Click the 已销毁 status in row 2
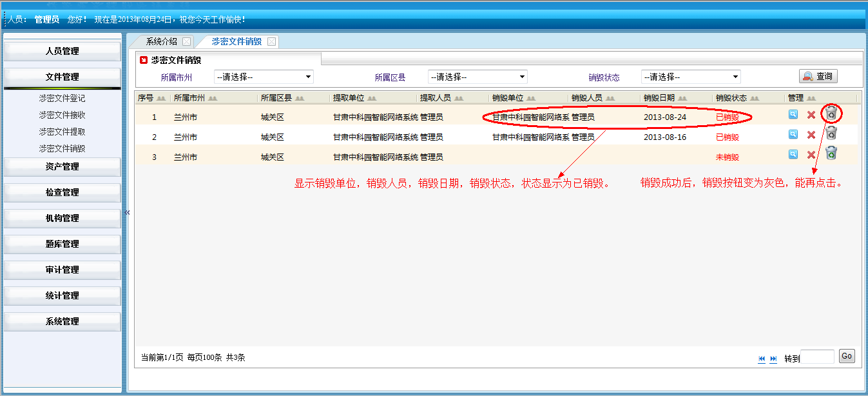 [728, 137]
